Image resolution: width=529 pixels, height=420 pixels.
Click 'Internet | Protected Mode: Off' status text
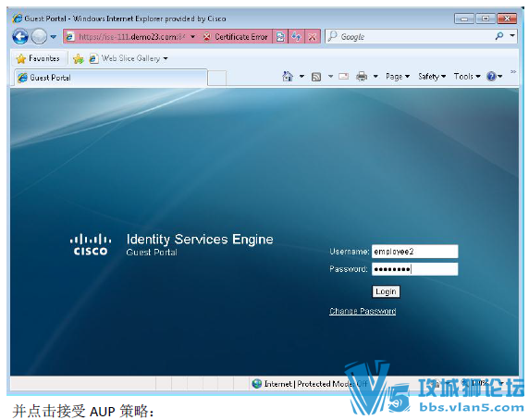pyautogui.click(x=316, y=384)
